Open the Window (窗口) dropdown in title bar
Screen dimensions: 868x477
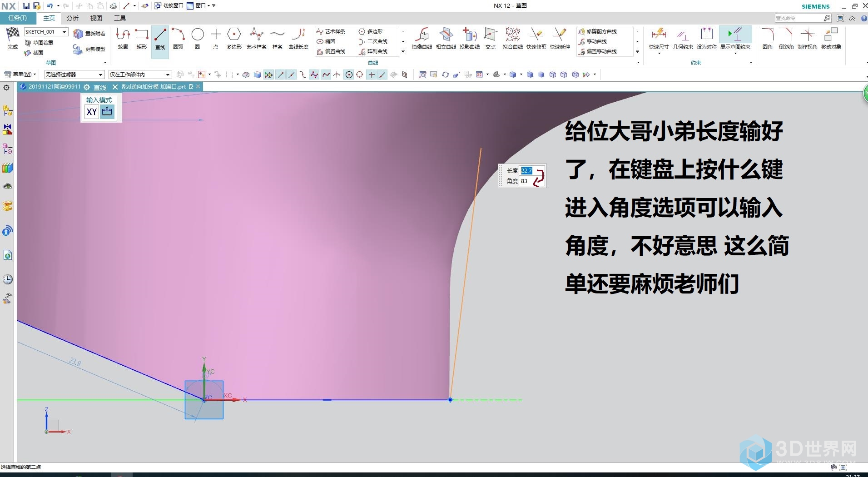click(x=199, y=5)
